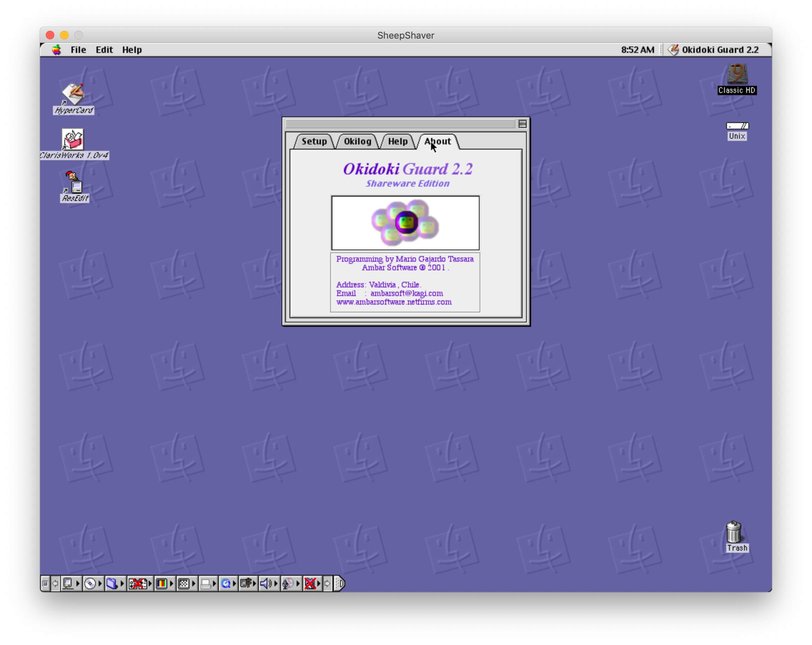
Task: Open the File Sharing folder strip icon
Action: [112, 584]
